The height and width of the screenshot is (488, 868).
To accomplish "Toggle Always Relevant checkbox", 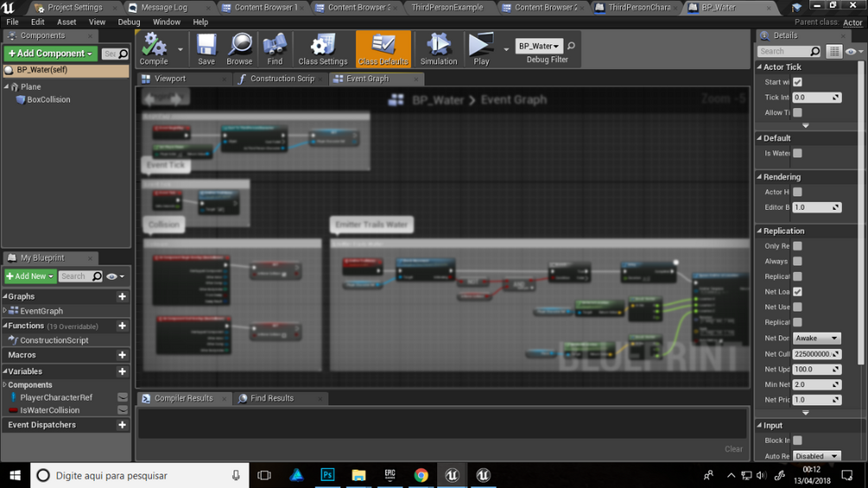I will click(797, 261).
